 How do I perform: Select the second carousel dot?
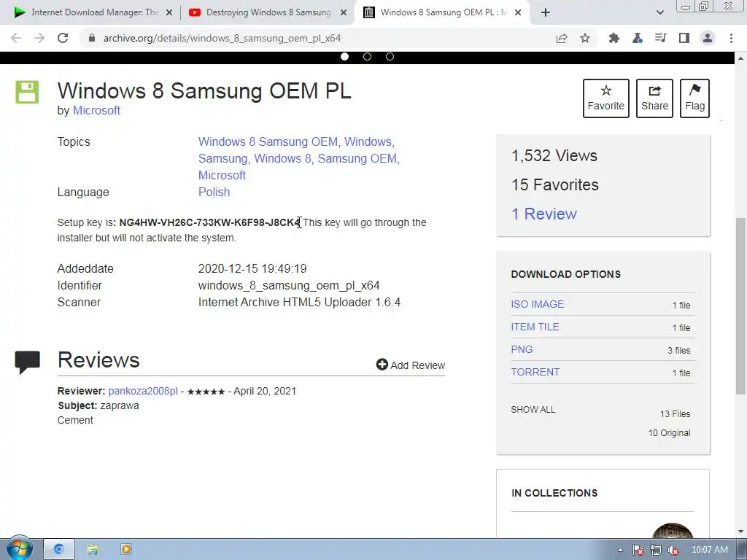pos(368,57)
